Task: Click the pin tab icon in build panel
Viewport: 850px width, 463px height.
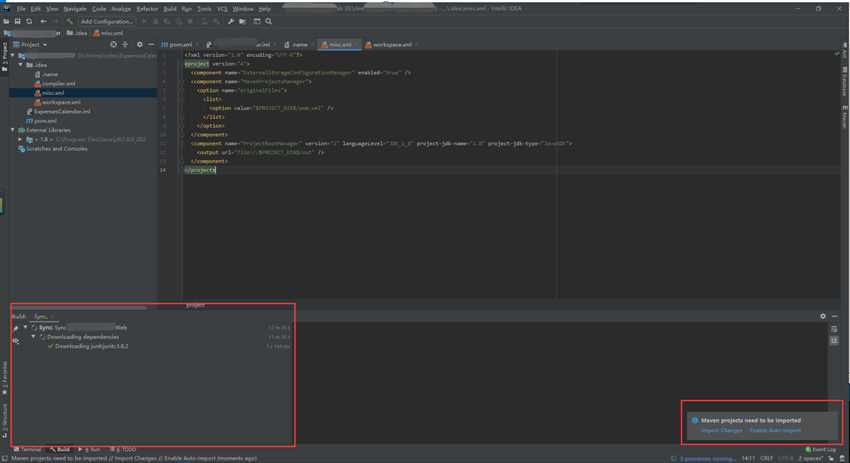Action: tap(16, 328)
